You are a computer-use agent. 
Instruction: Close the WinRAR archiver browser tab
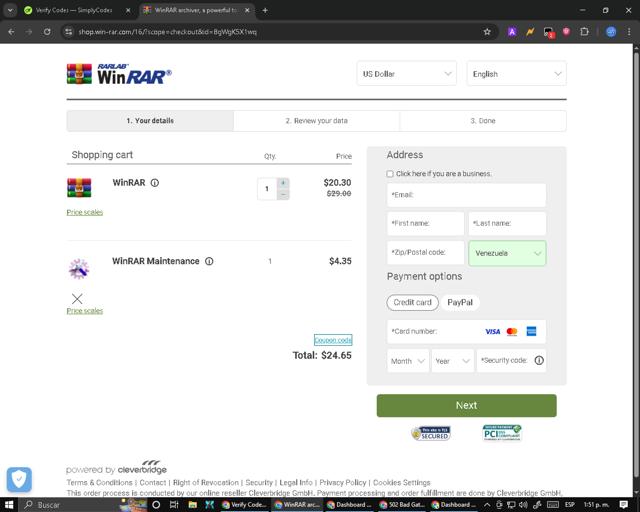(247, 10)
